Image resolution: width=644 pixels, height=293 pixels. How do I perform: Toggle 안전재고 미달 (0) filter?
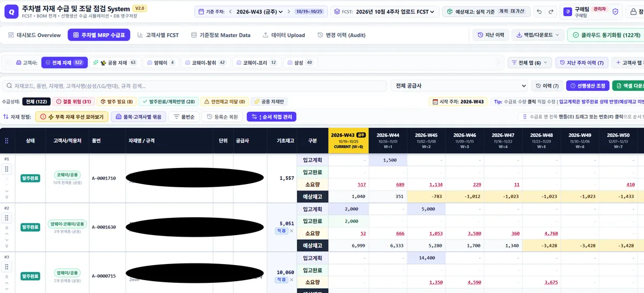[224, 101]
